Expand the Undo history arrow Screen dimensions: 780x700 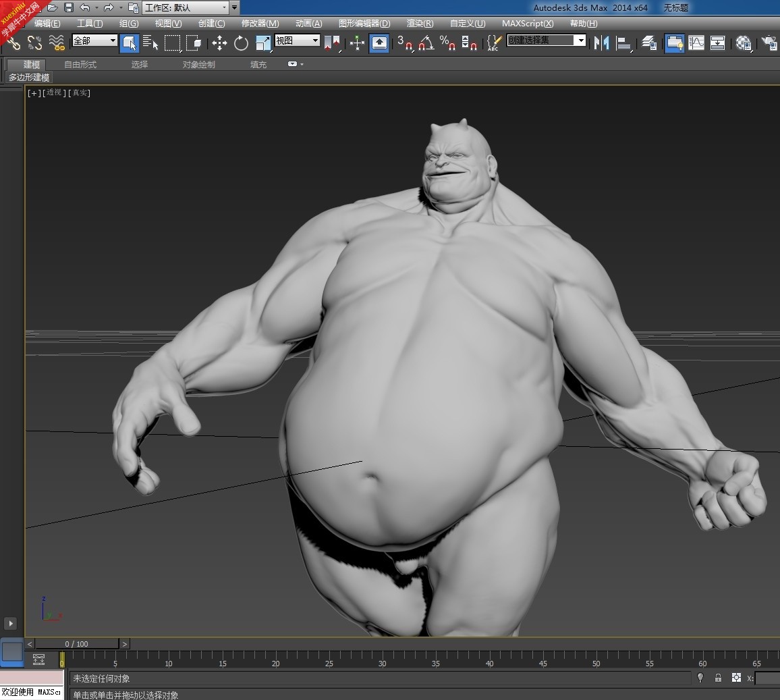96,7
